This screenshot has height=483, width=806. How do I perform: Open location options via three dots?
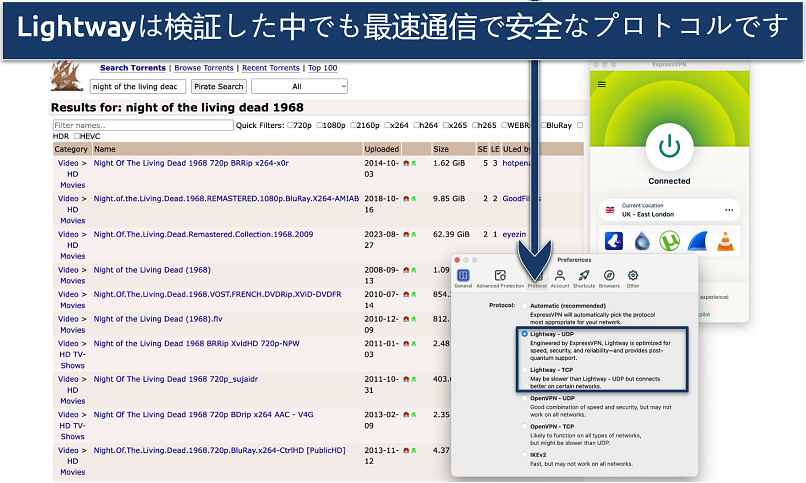pyautogui.click(x=729, y=210)
